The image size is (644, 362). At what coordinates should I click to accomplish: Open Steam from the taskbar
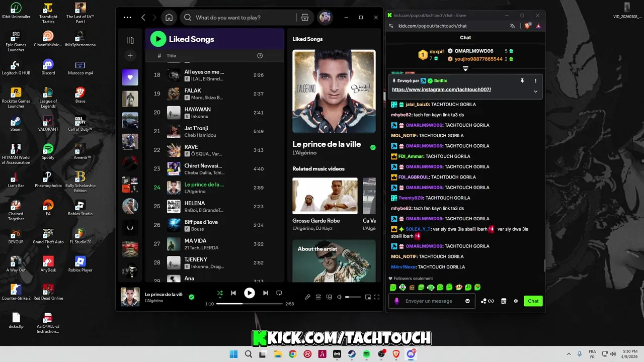coord(352,354)
